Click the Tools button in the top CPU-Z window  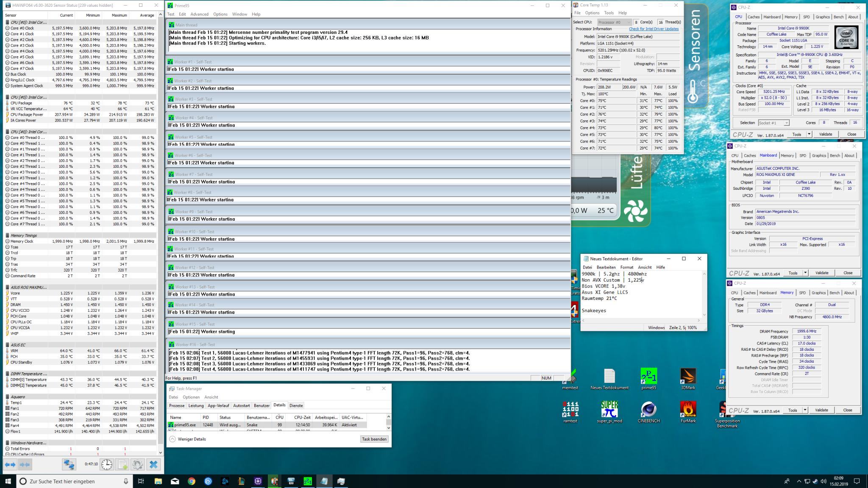pyautogui.click(x=796, y=134)
